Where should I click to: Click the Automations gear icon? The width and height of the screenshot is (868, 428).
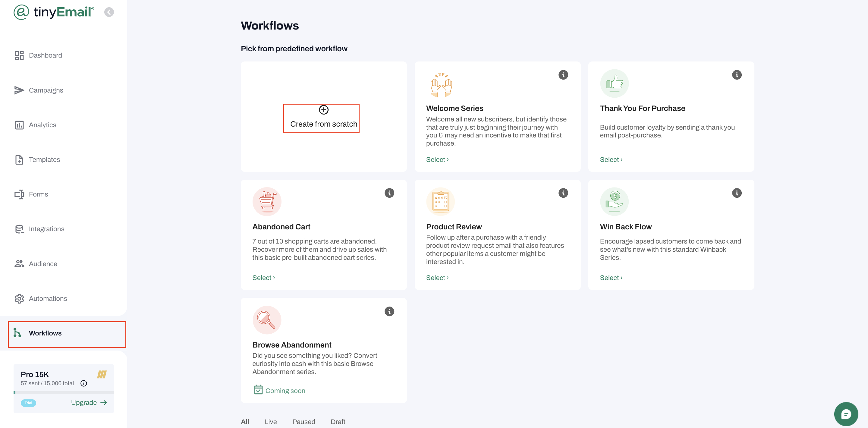(x=19, y=299)
